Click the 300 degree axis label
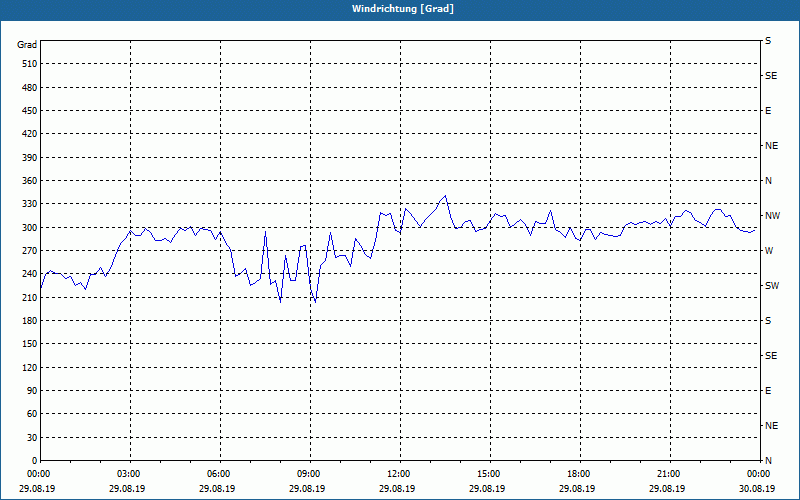800x500 pixels. [x=30, y=228]
